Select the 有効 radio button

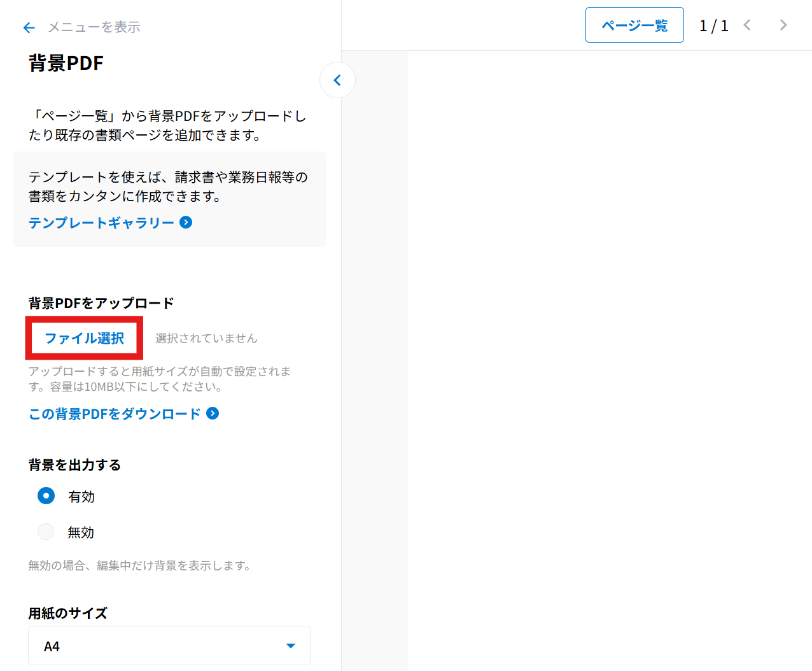tap(46, 496)
